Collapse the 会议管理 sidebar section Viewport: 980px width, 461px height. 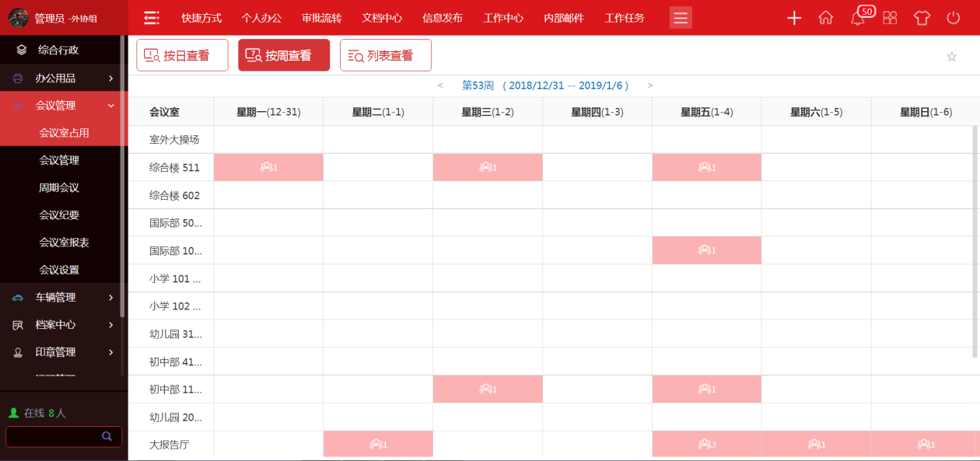point(64,106)
